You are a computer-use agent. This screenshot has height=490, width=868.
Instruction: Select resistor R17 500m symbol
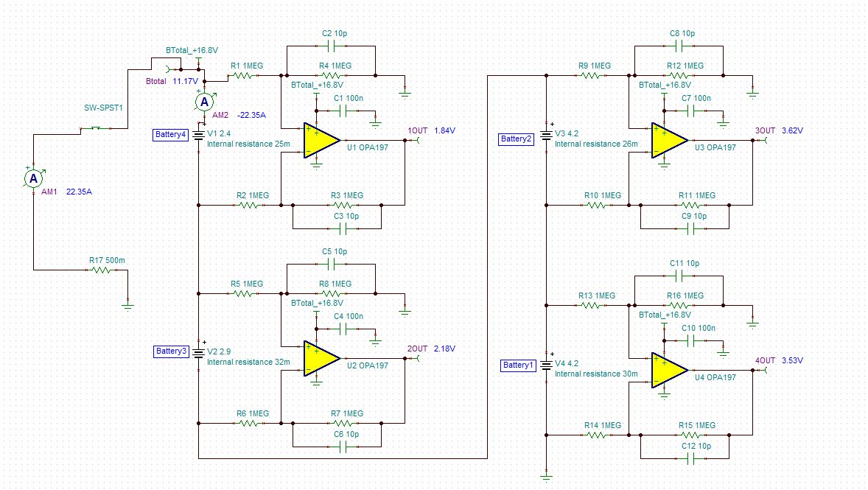(101, 270)
